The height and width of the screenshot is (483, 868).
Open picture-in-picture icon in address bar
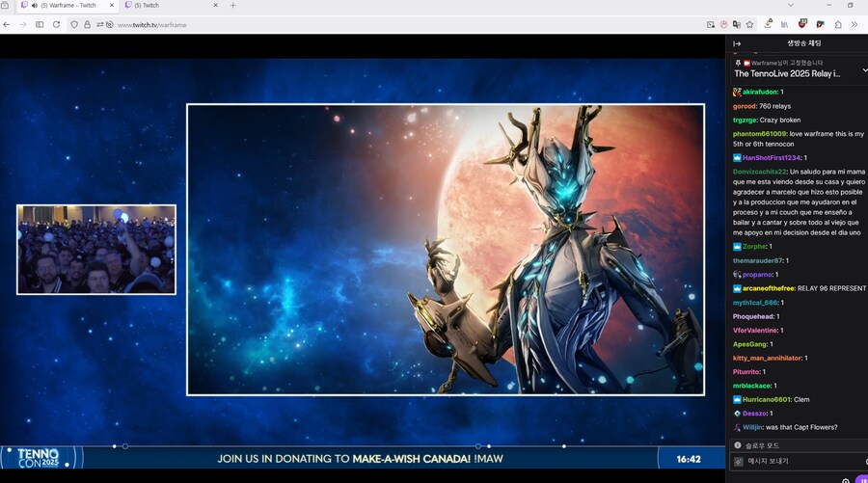click(711, 24)
